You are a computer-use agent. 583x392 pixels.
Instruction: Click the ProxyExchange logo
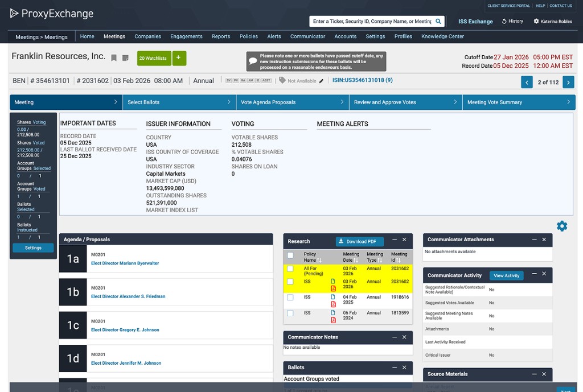[52, 14]
